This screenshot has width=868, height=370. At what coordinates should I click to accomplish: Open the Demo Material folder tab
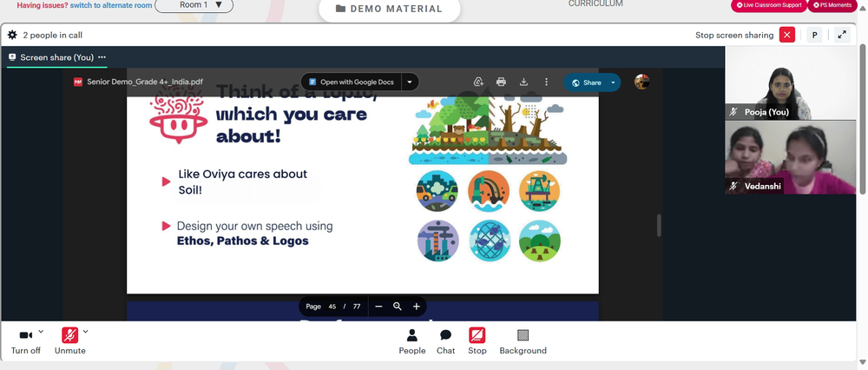(x=389, y=9)
